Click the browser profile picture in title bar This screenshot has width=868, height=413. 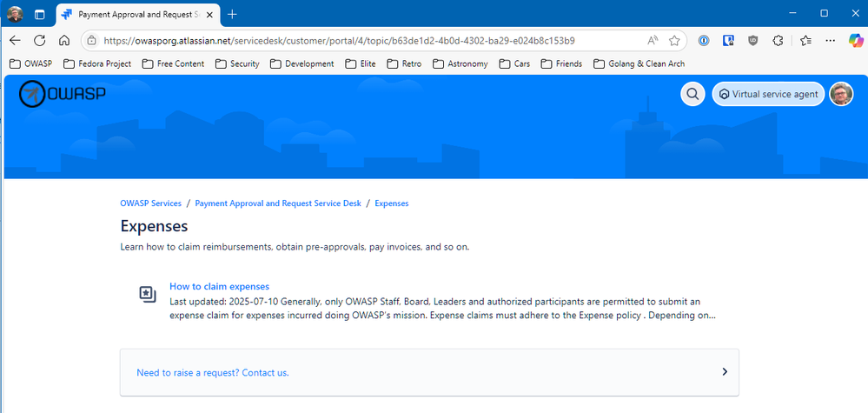16,14
